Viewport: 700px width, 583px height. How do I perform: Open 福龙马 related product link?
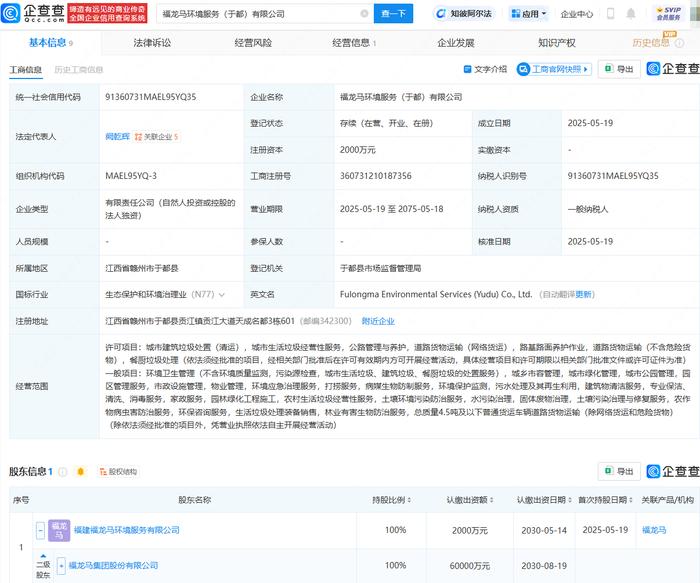click(x=654, y=530)
